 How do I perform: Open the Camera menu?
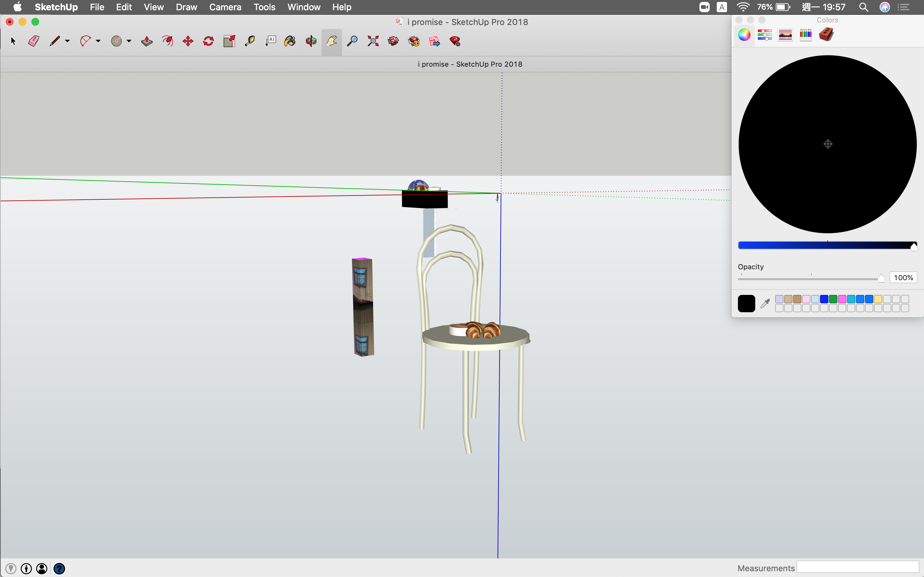pos(225,7)
